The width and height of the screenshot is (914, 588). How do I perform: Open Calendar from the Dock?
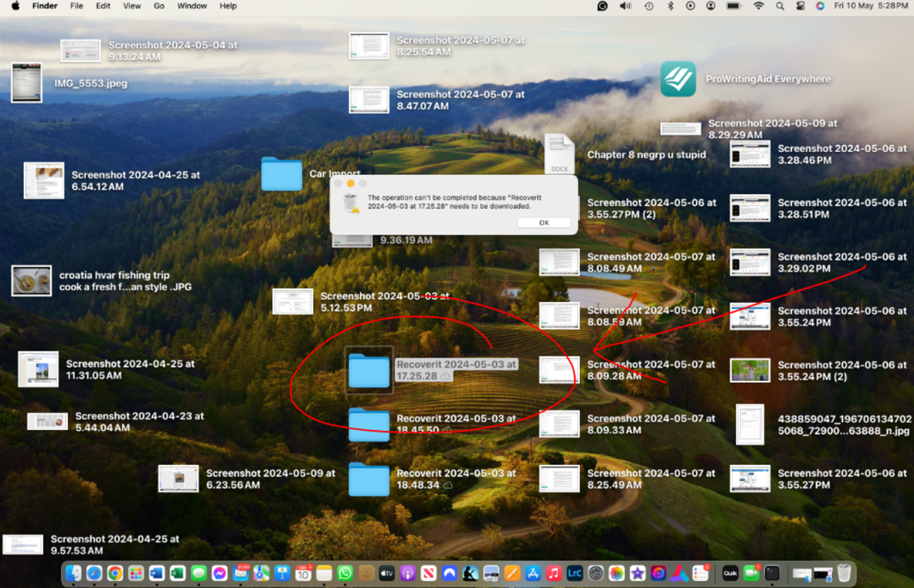click(x=303, y=573)
